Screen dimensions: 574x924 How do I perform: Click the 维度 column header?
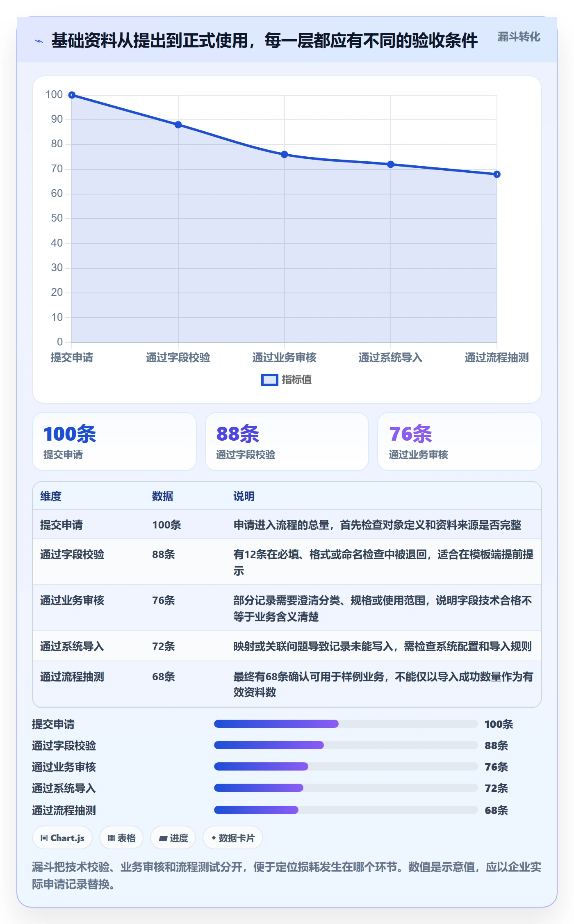click(51, 496)
